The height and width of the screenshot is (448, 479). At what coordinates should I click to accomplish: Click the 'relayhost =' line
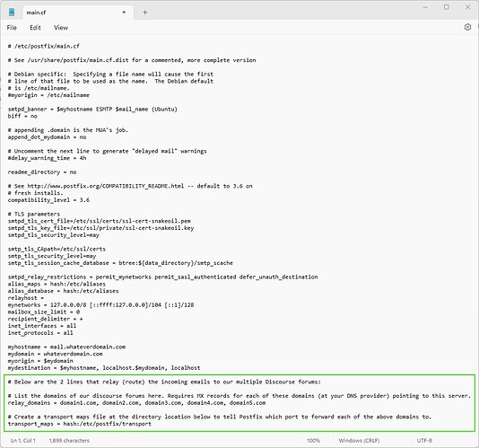(x=26, y=298)
